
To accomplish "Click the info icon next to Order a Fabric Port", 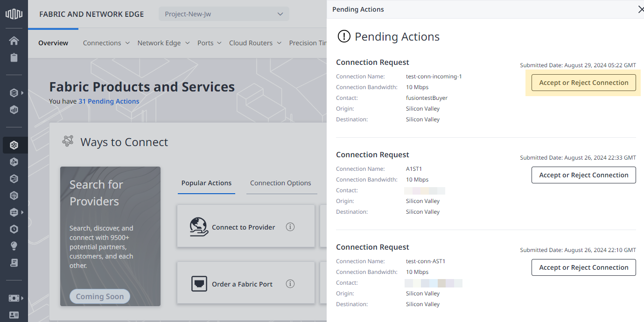I will pyautogui.click(x=290, y=284).
